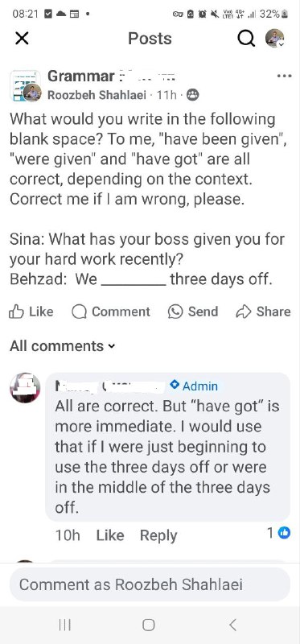Viewport: 300px width, 644px height.
Task: View the reaction count on comment
Action: pos(278,533)
